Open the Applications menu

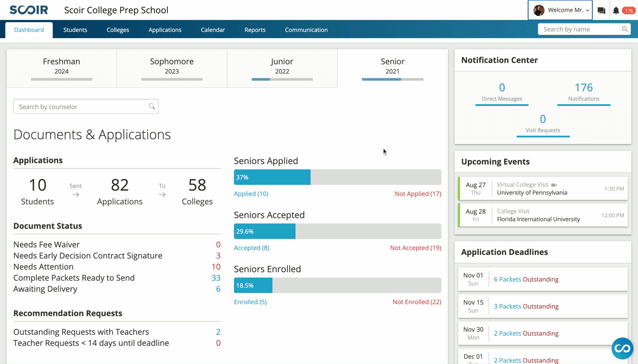pyautogui.click(x=165, y=30)
